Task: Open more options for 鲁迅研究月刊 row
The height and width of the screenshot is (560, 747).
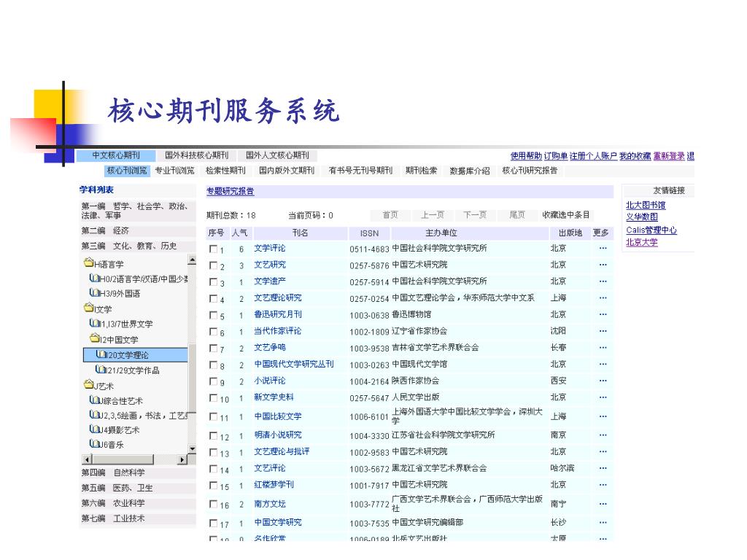Action: [x=603, y=314]
